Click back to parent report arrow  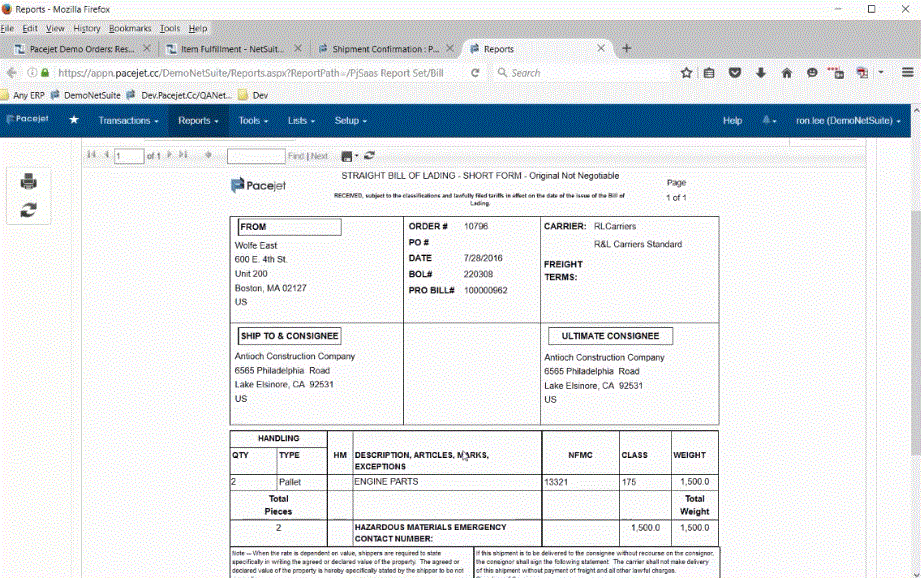208,155
